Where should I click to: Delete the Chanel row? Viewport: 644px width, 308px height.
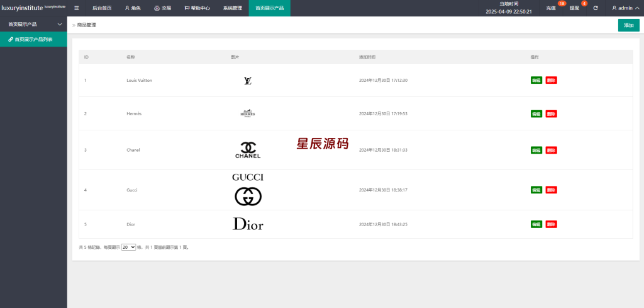click(x=551, y=150)
